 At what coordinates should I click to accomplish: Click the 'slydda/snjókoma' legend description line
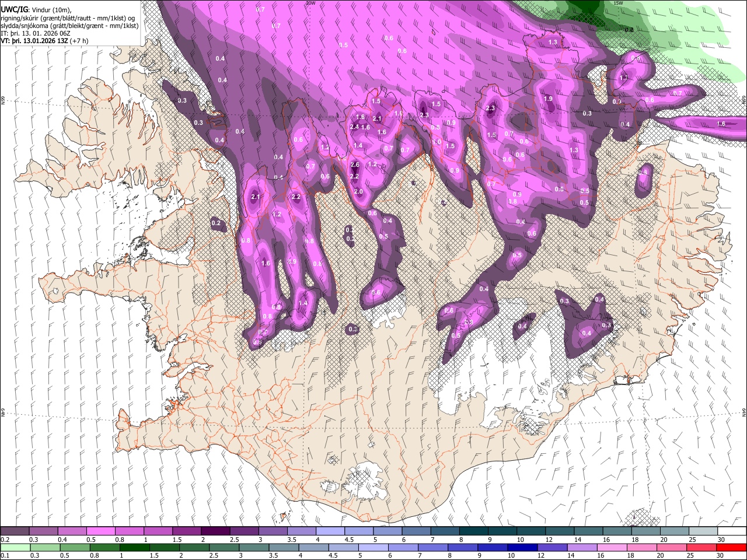(x=69, y=26)
